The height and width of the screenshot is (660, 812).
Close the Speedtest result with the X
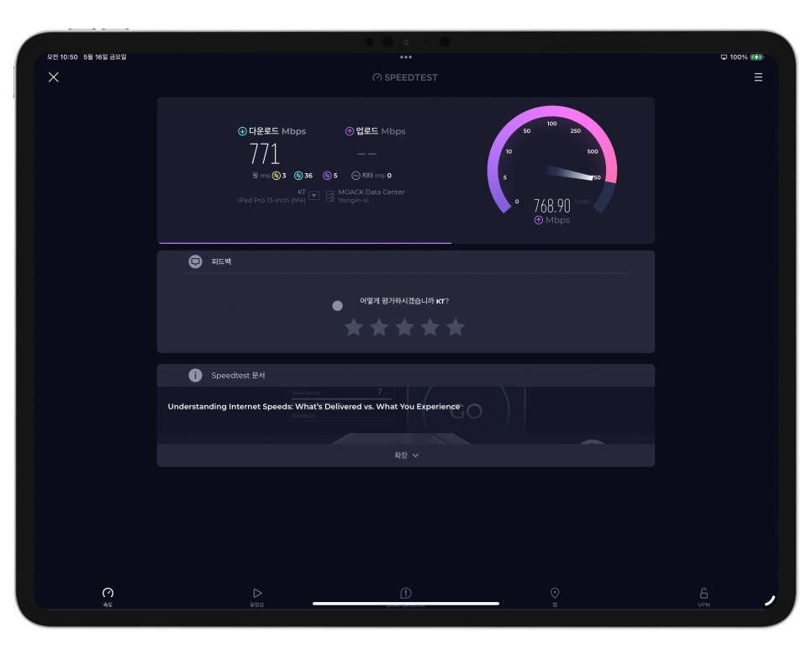coord(53,77)
